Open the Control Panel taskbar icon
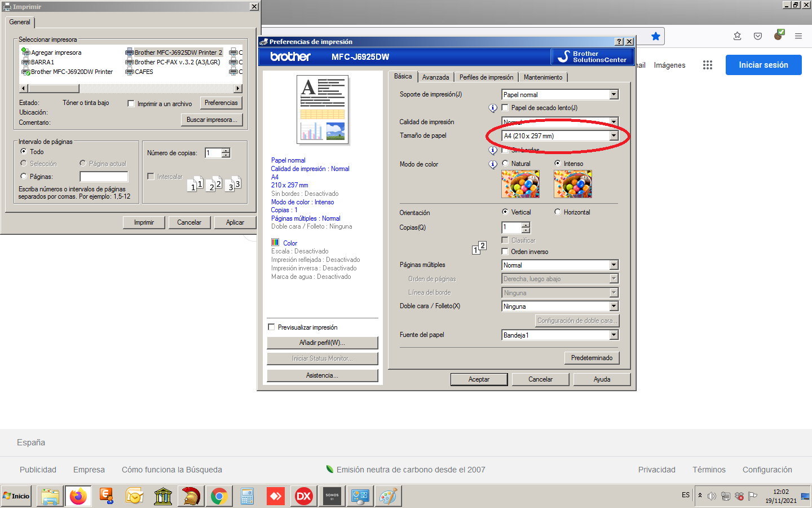Viewport: 812px width, 508px height. click(360, 496)
